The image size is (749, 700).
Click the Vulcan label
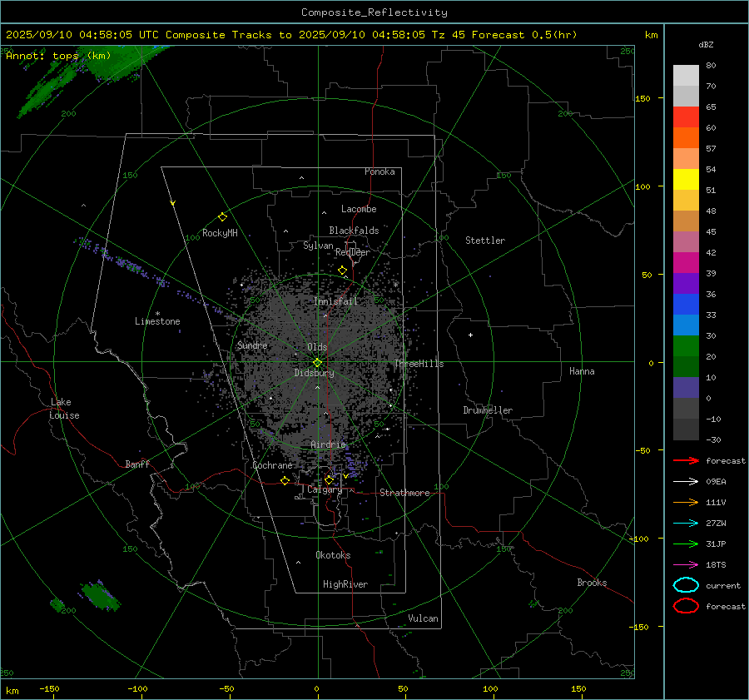click(x=423, y=618)
